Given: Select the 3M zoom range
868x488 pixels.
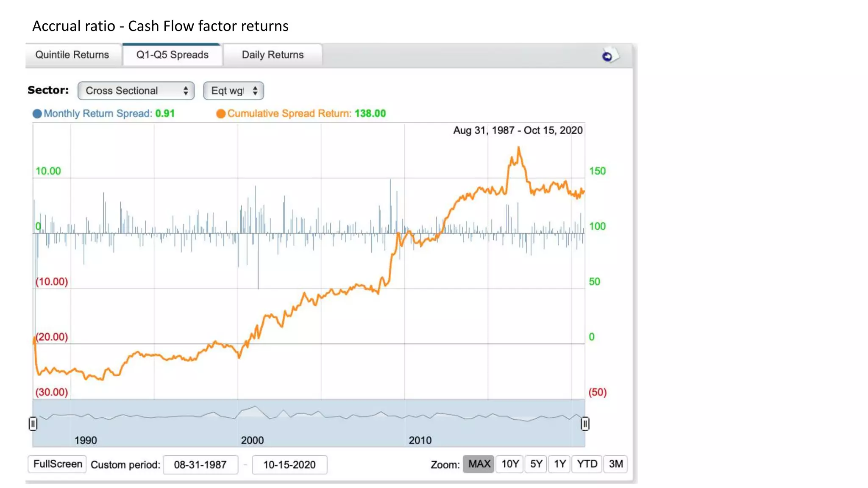Looking at the screenshot, I should pos(615,464).
